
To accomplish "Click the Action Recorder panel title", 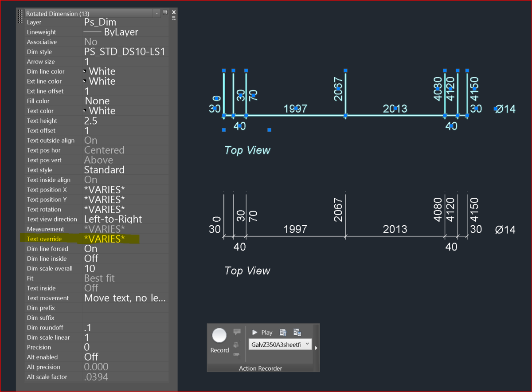I will click(260, 368).
